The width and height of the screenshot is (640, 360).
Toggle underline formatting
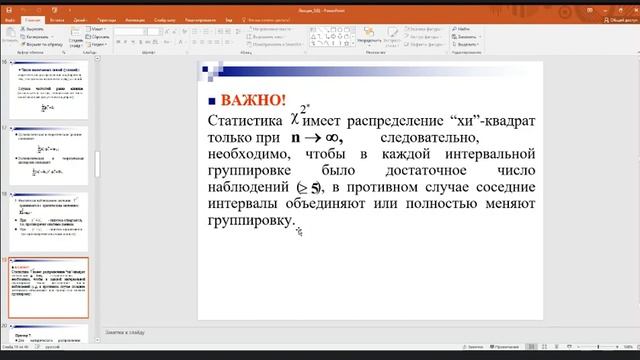[x=133, y=42]
